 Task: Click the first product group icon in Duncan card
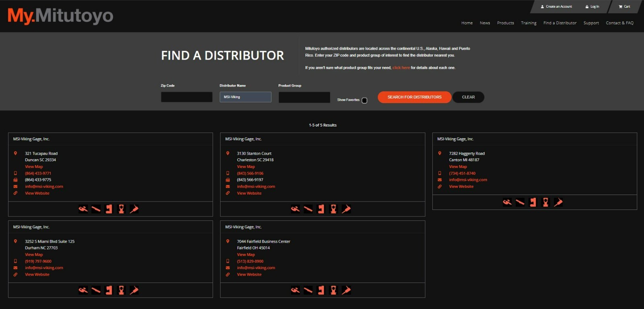83,209
